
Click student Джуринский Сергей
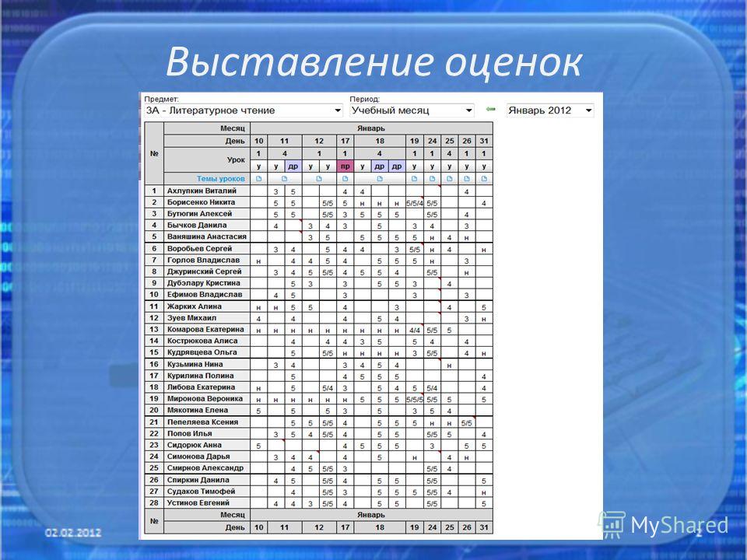[x=205, y=271]
